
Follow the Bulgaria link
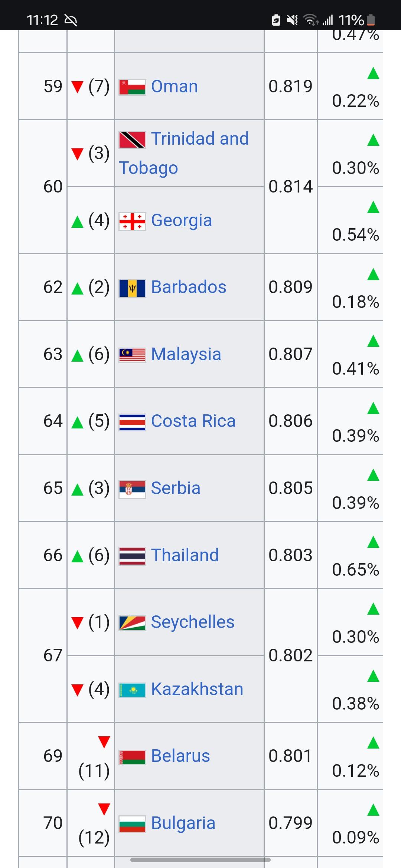point(183,823)
